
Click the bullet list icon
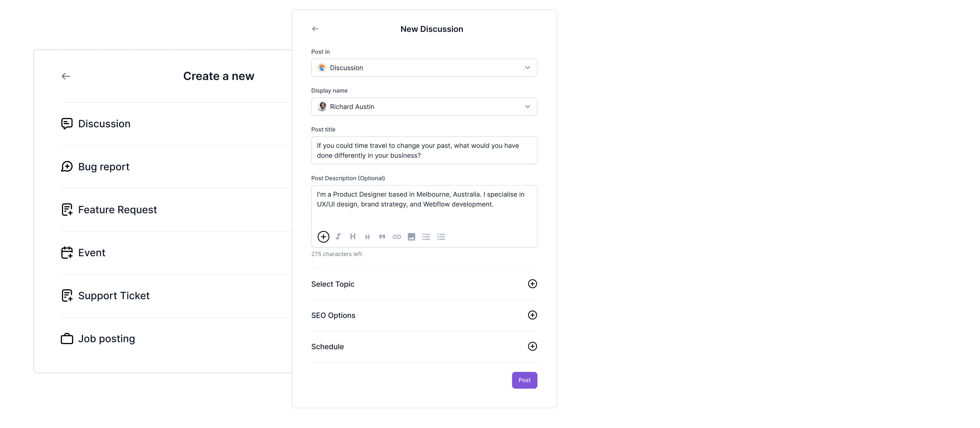pos(426,237)
